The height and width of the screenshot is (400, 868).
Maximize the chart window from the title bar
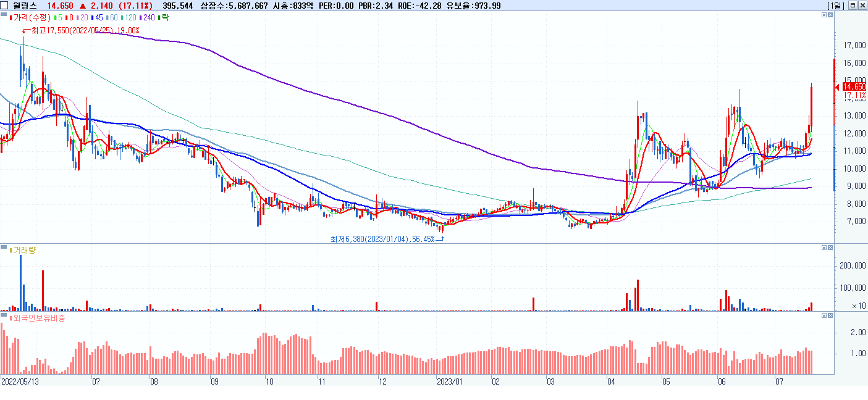[853, 6]
